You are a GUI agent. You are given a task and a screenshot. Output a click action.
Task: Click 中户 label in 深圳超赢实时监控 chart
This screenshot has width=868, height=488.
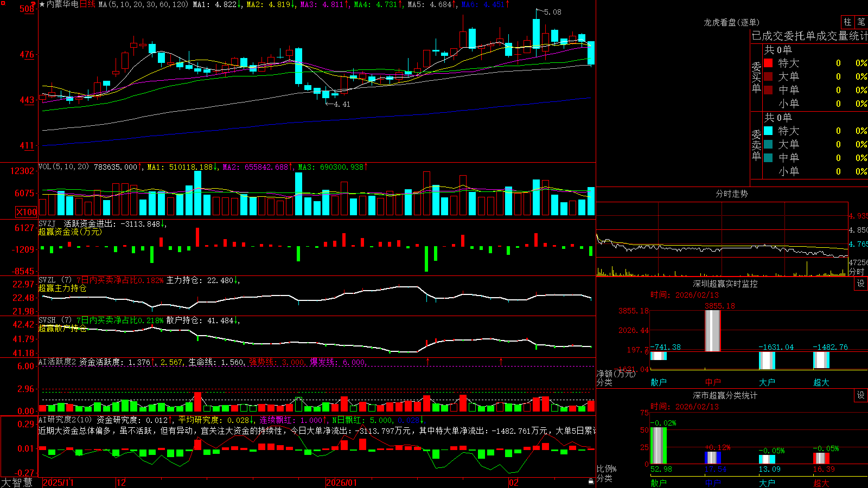point(713,382)
